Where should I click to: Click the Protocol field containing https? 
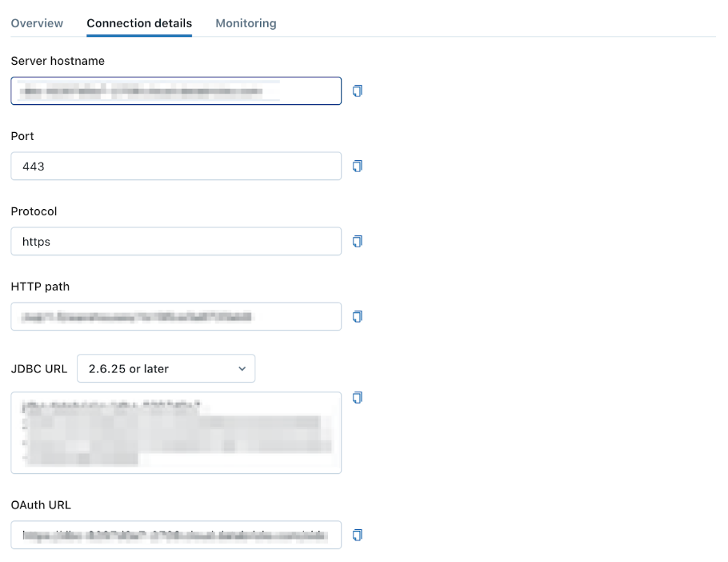(x=176, y=241)
